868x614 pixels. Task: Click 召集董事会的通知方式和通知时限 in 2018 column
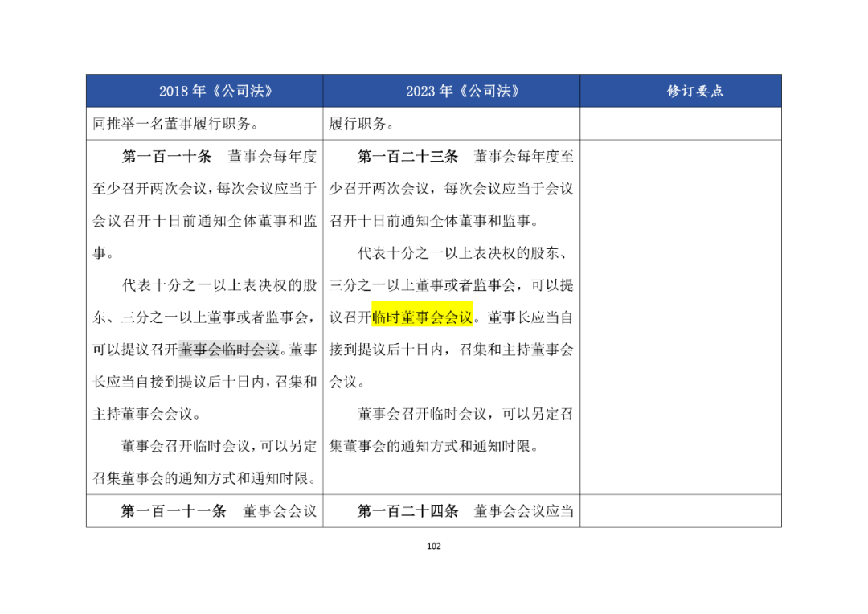pos(204,478)
